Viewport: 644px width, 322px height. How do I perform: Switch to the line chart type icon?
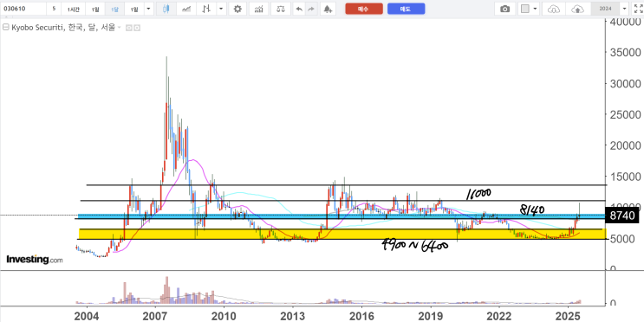click(186, 9)
